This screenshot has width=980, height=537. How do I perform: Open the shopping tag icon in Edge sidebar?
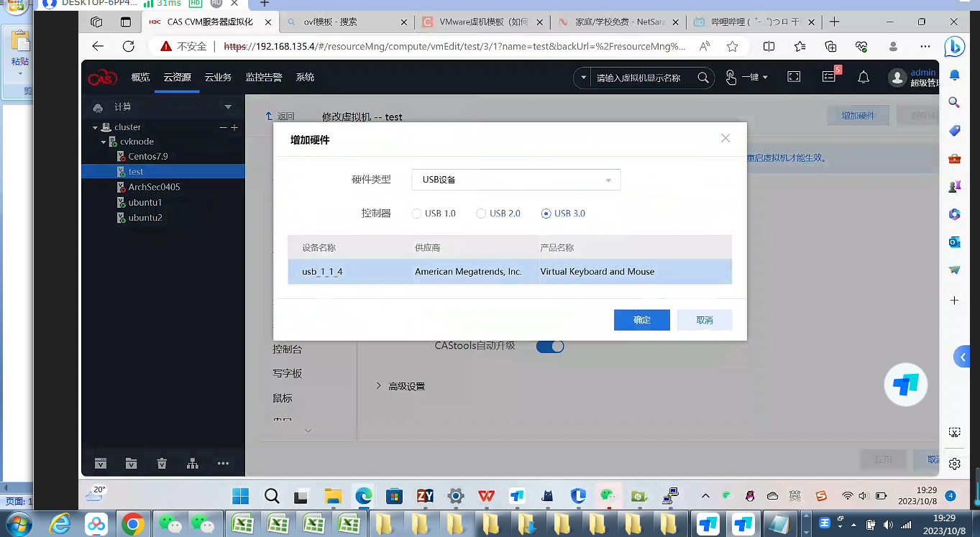pos(954,130)
